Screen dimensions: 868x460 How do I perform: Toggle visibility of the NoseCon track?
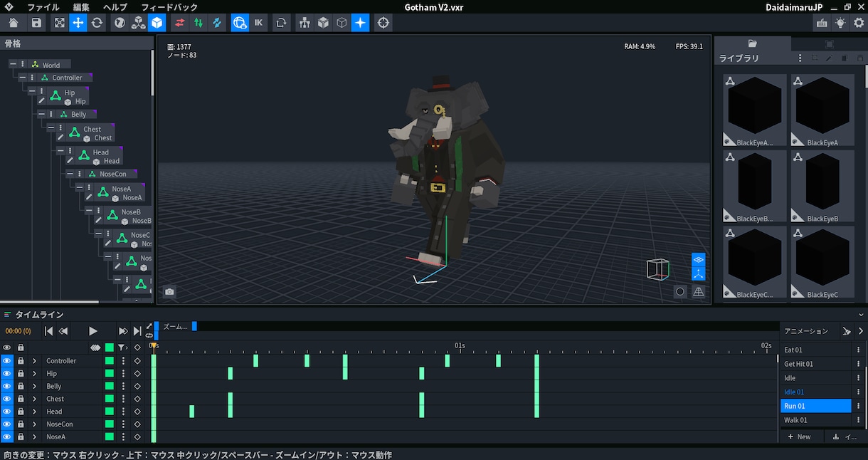7,424
